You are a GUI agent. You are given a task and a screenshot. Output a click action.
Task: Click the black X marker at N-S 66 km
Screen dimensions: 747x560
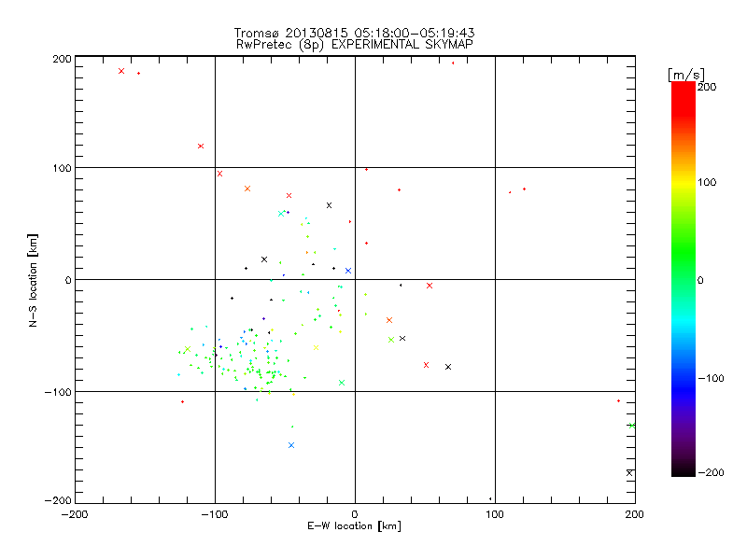(x=329, y=205)
